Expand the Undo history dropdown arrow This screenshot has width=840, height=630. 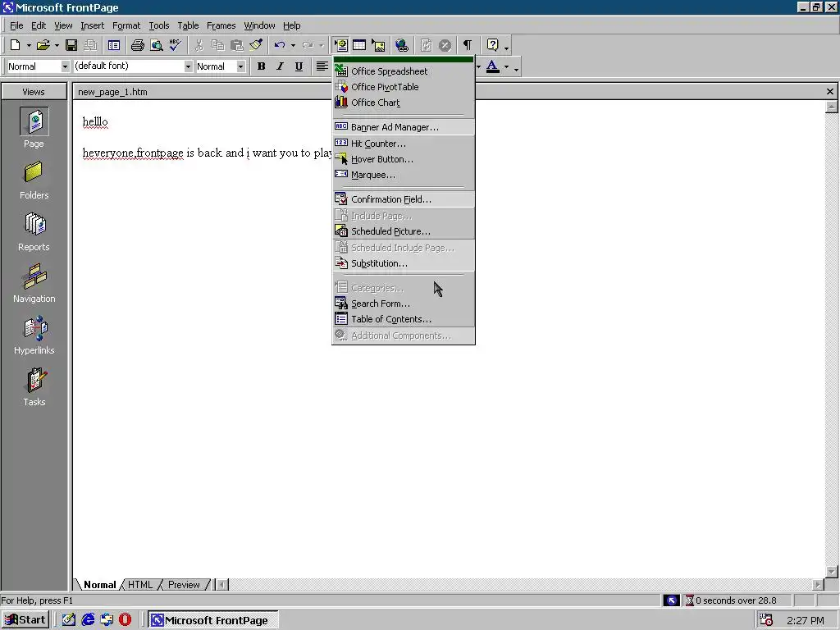point(293,46)
